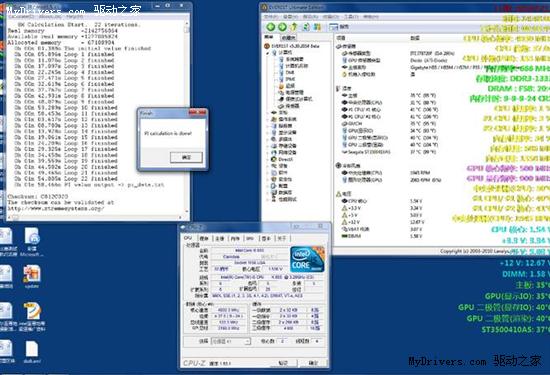The image size is (550, 375).
Task: Select 电源管理 item in EVEREST tree
Action: click(291, 93)
